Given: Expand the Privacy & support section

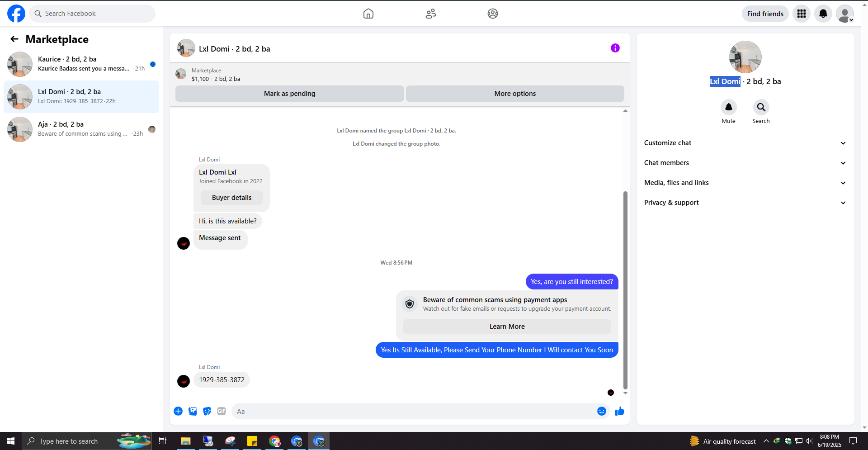Looking at the screenshot, I should click(745, 203).
